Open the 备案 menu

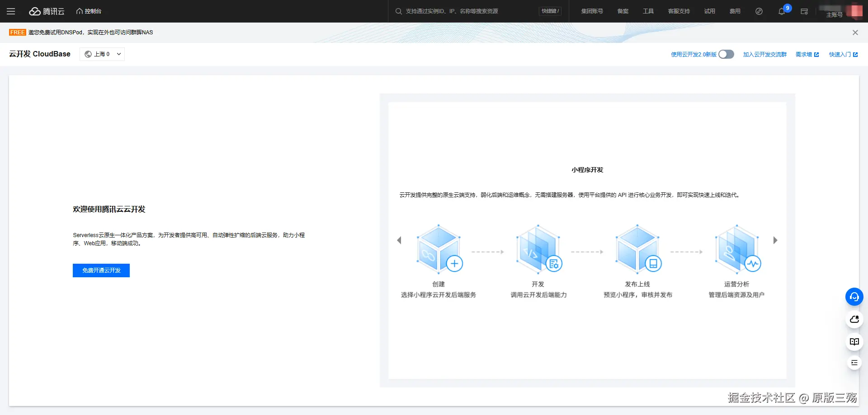623,11
